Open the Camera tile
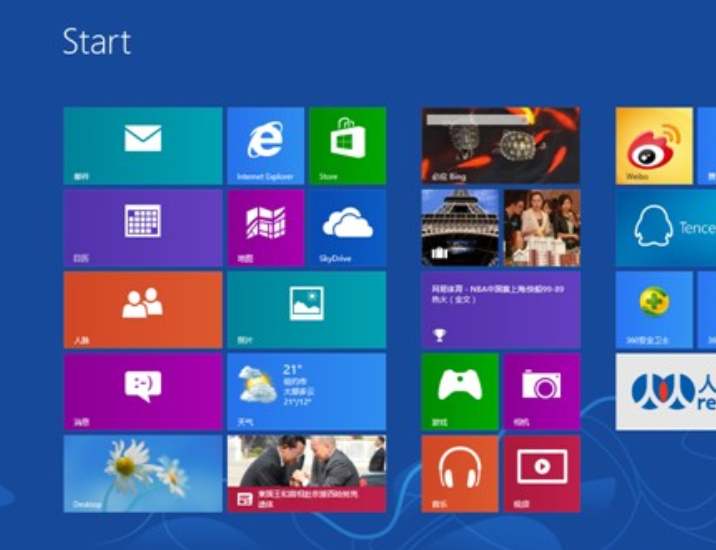716x550 pixels. (542, 392)
